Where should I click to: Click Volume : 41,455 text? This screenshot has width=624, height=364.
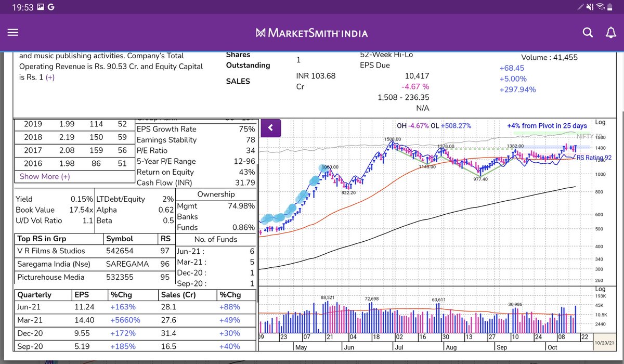click(x=549, y=58)
